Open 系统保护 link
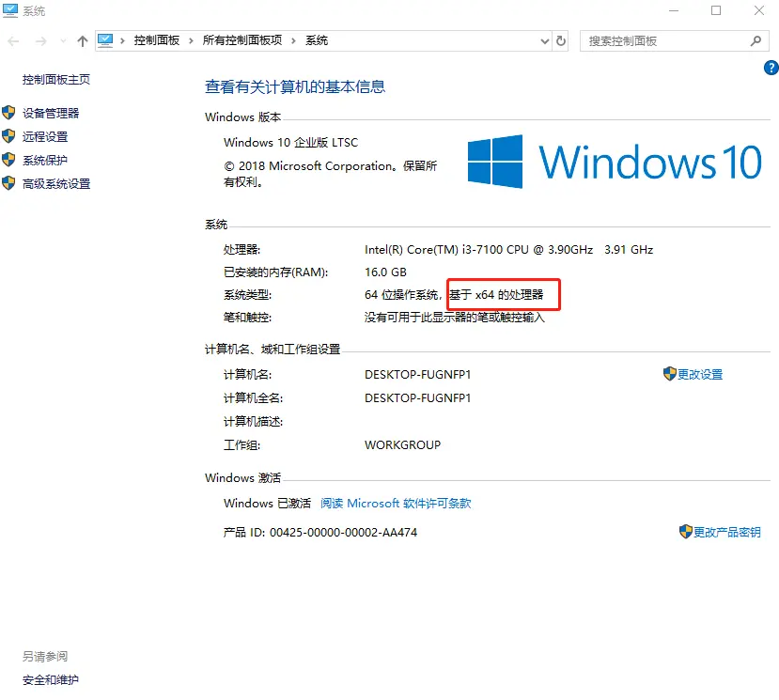Viewport: 779px width, 700px height. click(45, 161)
